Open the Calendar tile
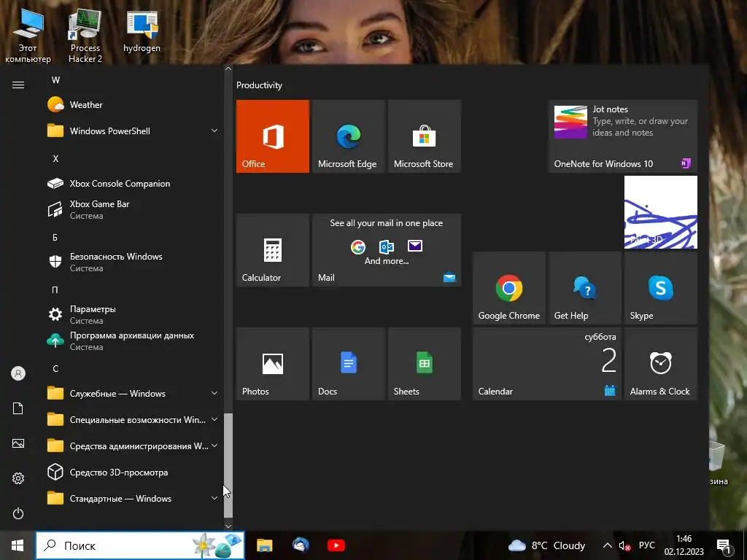Screen dimensions: 747x560 (x=547, y=364)
